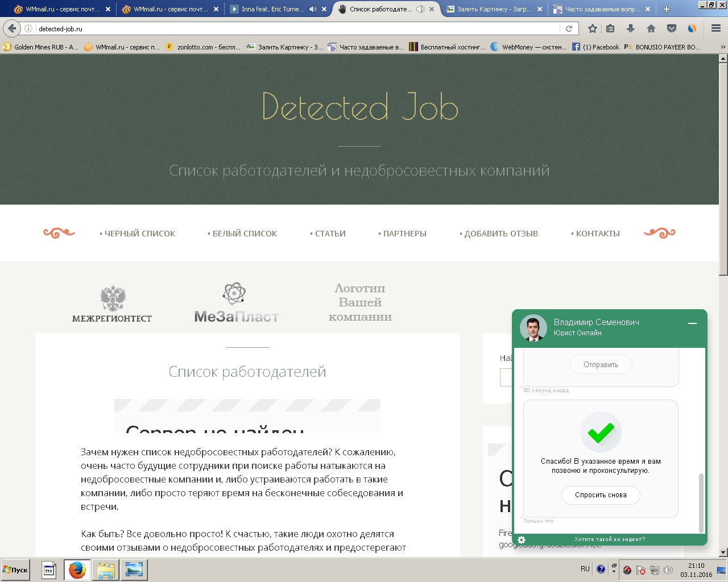This screenshot has height=582, width=728.
Task: Open the Facebook bookmark
Action: point(596,47)
